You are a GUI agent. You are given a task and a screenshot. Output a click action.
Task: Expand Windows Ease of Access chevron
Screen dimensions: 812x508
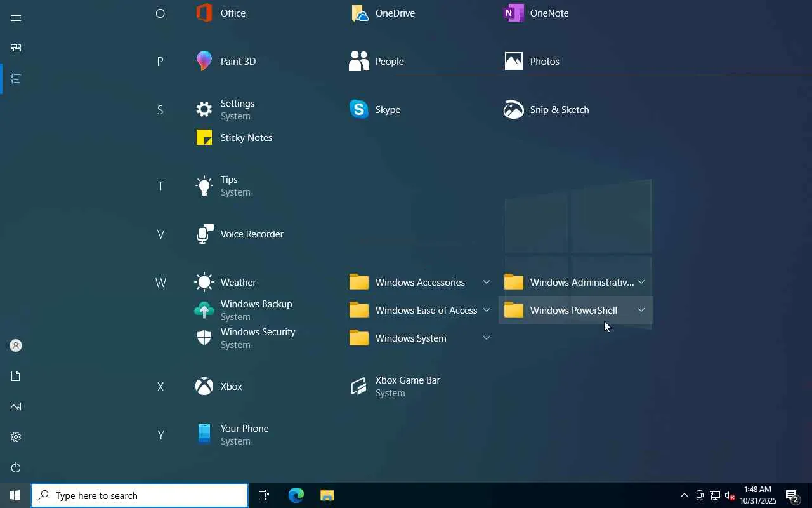487,310
